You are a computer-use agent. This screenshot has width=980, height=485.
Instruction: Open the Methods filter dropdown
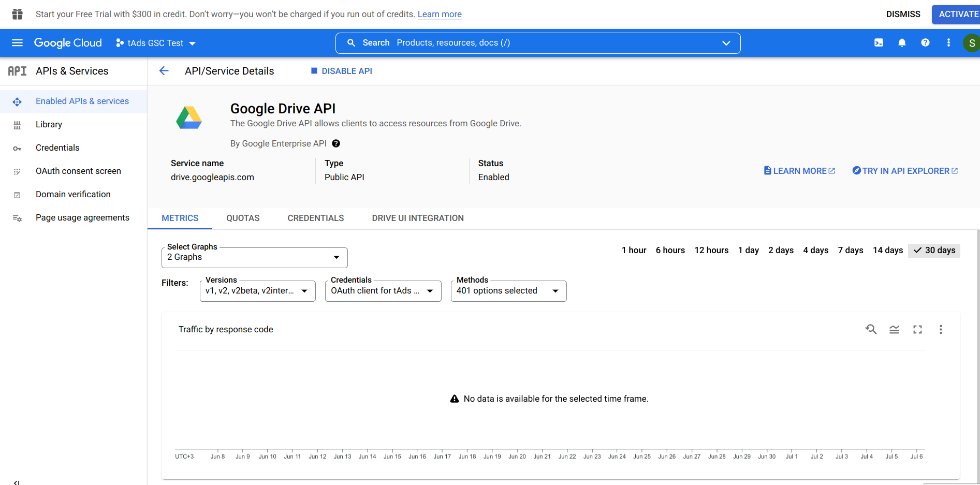508,291
